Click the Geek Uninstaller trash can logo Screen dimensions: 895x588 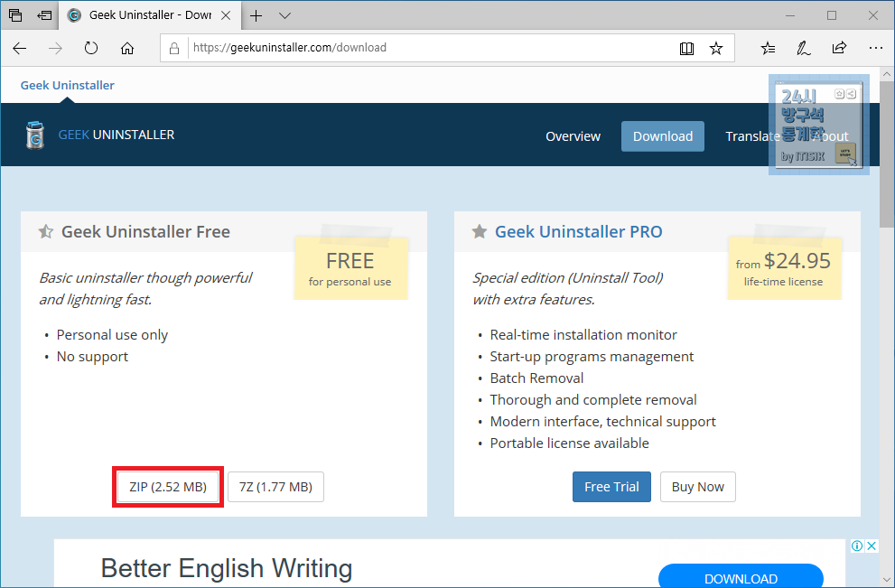click(x=35, y=135)
